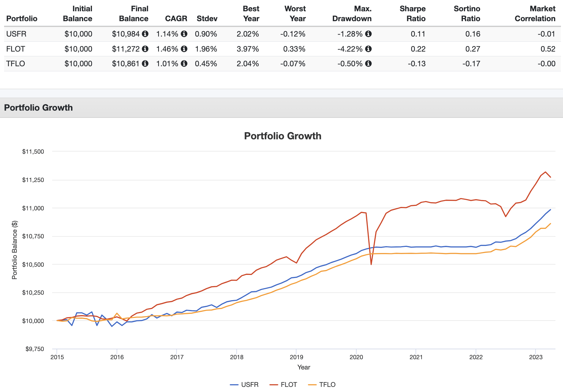This screenshot has height=392, width=563.
Task: Select the Worst Year column header
Action: tap(295, 14)
